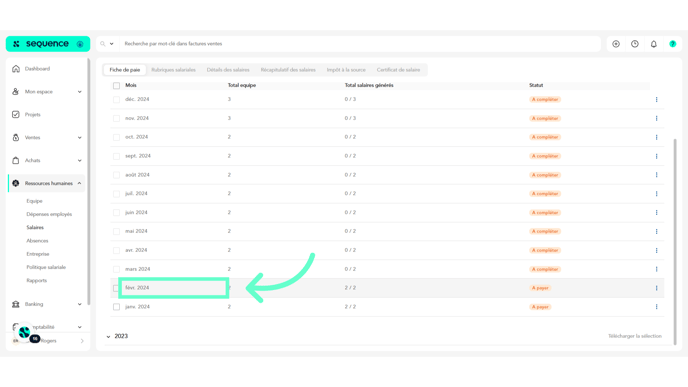The image size is (688, 387).
Task: Open the help question mark icon
Action: pyautogui.click(x=673, y=44)
